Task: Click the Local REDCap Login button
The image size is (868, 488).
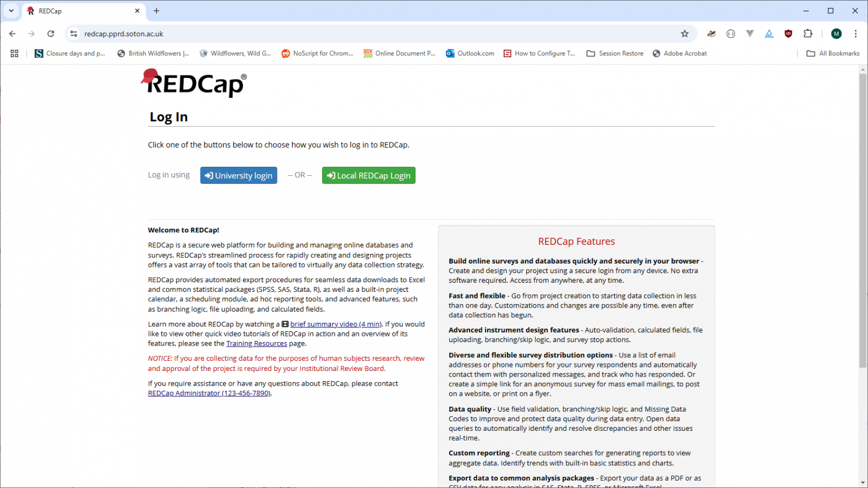Action: point(368,175)
